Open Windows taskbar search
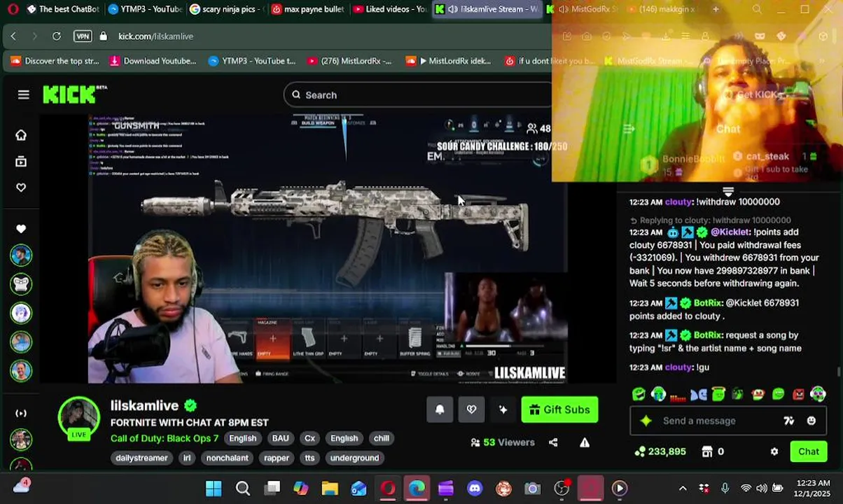Screen dimensions: 843x504 click(x=242, y=489)
